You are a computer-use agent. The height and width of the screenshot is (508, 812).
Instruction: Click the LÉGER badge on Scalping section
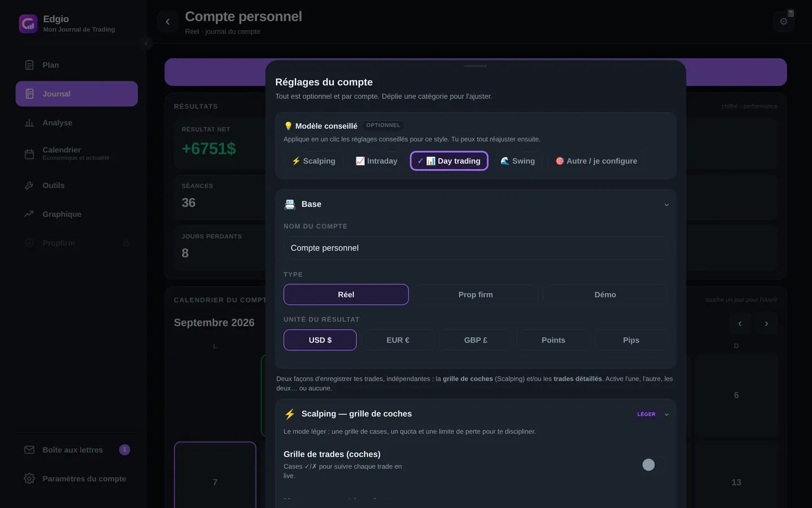pos(646,414)
